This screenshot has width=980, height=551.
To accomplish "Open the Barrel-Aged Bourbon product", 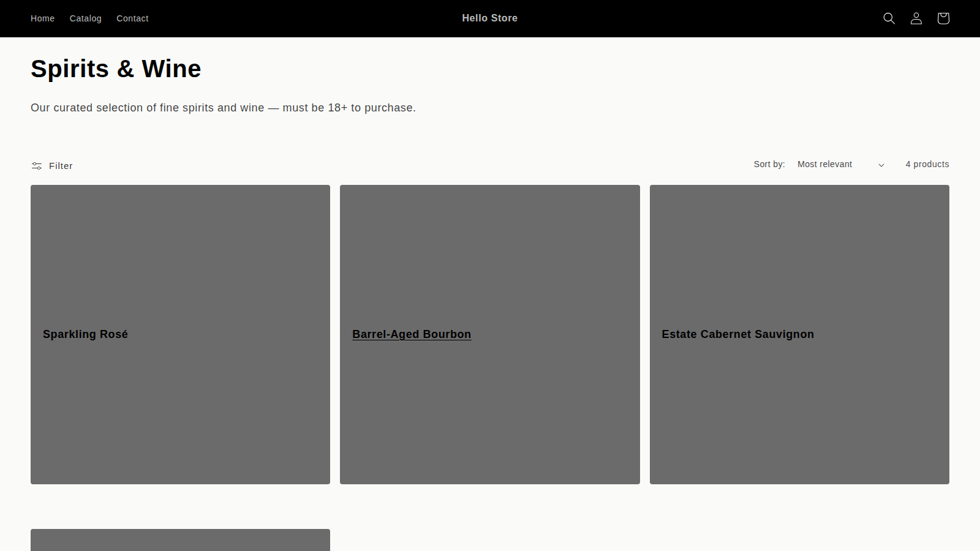I will pyautogui.click(x=412, y=334).
